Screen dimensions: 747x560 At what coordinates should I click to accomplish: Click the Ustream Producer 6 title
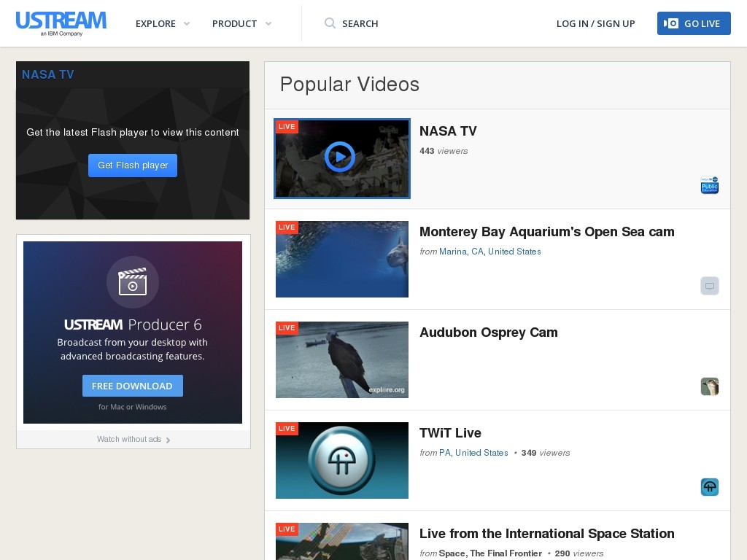click(x=133, y=324)
